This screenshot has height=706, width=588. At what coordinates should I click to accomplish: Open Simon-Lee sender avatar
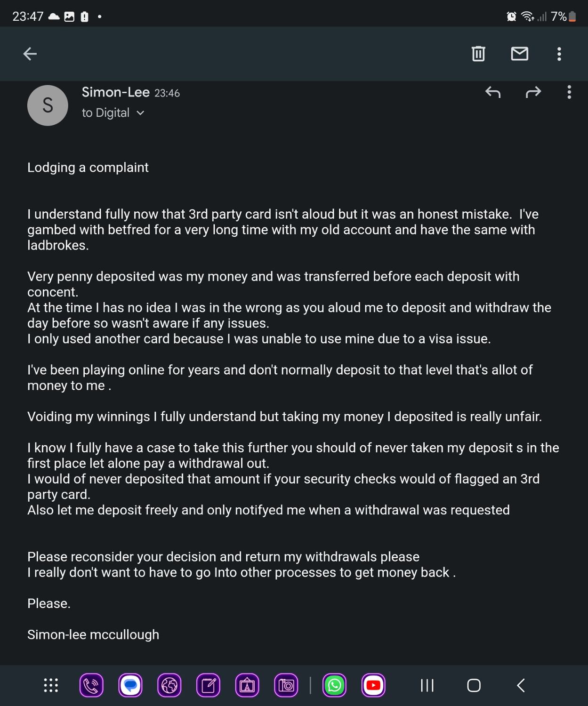coord(48,105)
